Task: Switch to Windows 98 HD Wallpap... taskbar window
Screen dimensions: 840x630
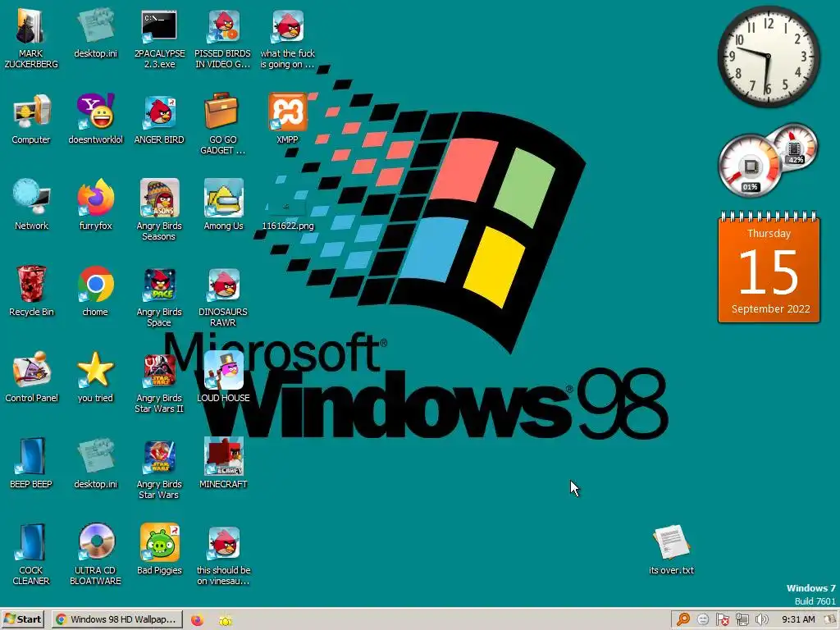Action: (116, 619)
